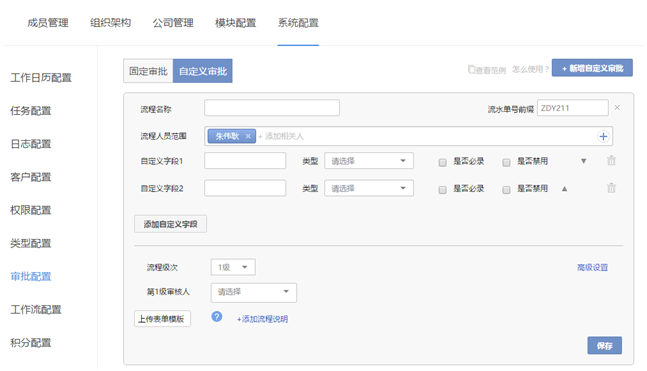Open 客户配置 in the sidebar
The width and height of the screenshot is (647, 371).
pyautogui.click(x=31, y=177)
